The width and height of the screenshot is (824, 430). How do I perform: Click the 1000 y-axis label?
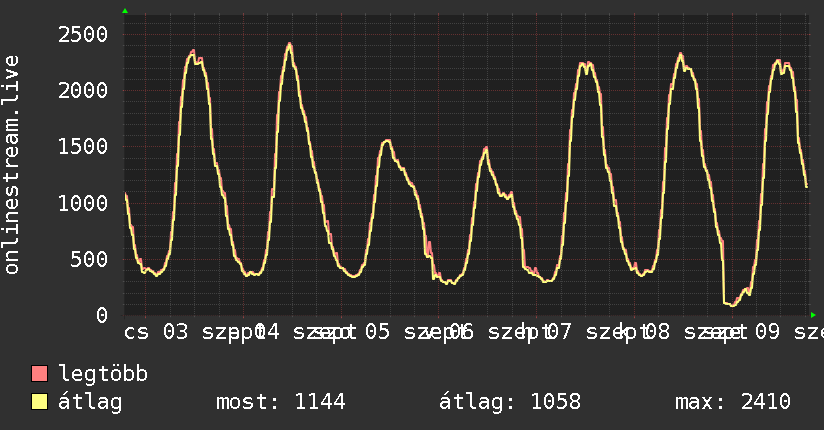click(x=83, y=203)
